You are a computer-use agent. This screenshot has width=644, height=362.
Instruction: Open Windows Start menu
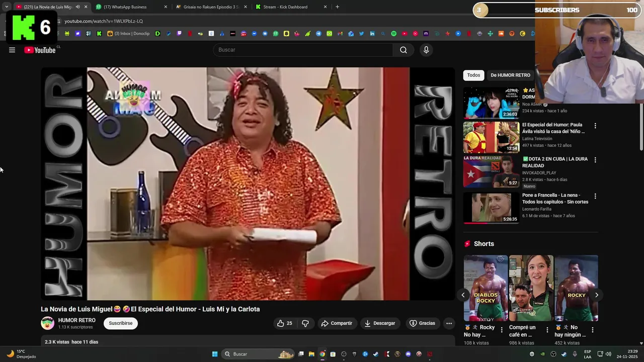click(x=215, y=354)
